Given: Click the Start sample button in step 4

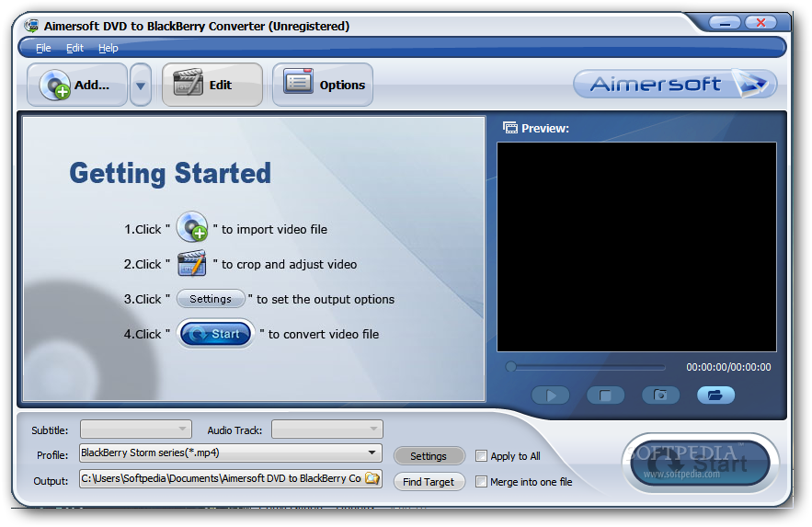Looking at the screenshot, I should tap(216, 333).
